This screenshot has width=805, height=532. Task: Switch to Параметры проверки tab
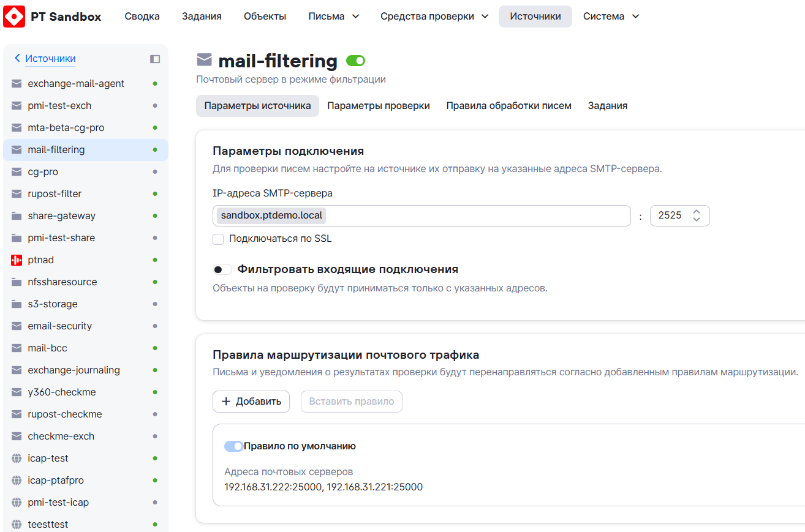379,106
